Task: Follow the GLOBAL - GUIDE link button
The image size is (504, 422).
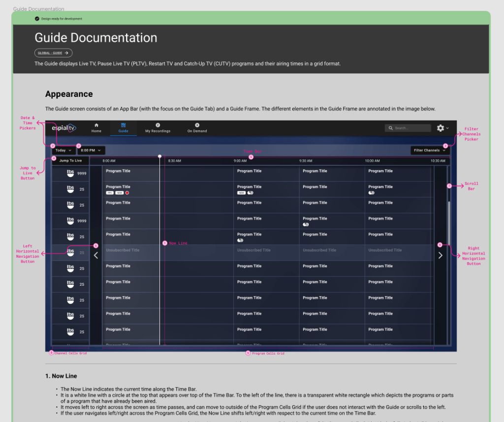Action: [53, 53]
